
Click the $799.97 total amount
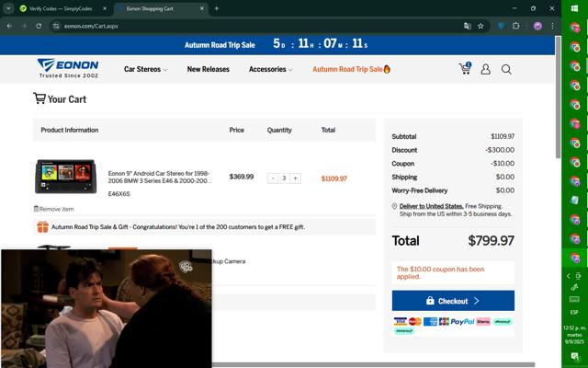[491, 240]
